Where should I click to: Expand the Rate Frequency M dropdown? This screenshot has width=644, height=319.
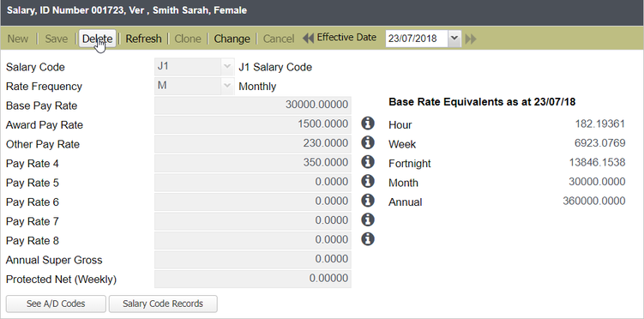click(x=226, y=86)
